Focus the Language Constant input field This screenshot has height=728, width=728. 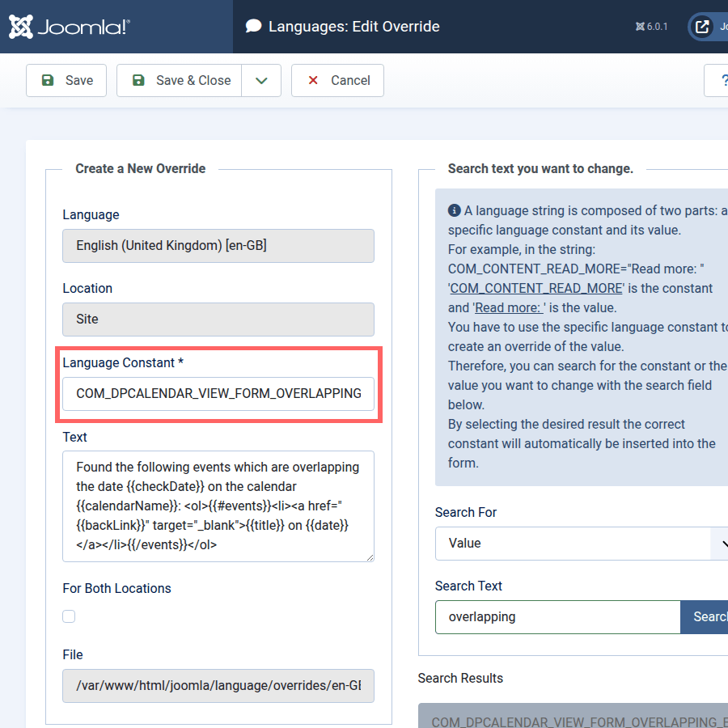218,394
